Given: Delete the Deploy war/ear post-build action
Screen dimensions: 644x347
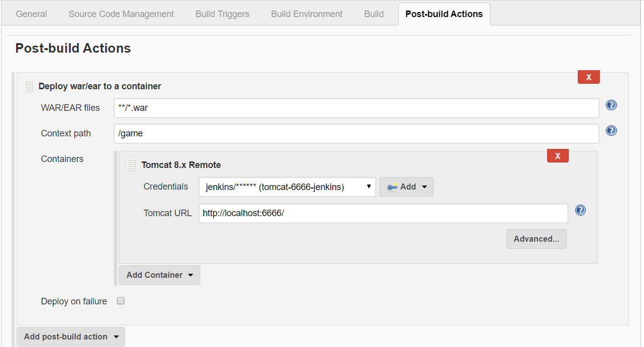Looking at the screenshot, I should click(x=589, y=77).
